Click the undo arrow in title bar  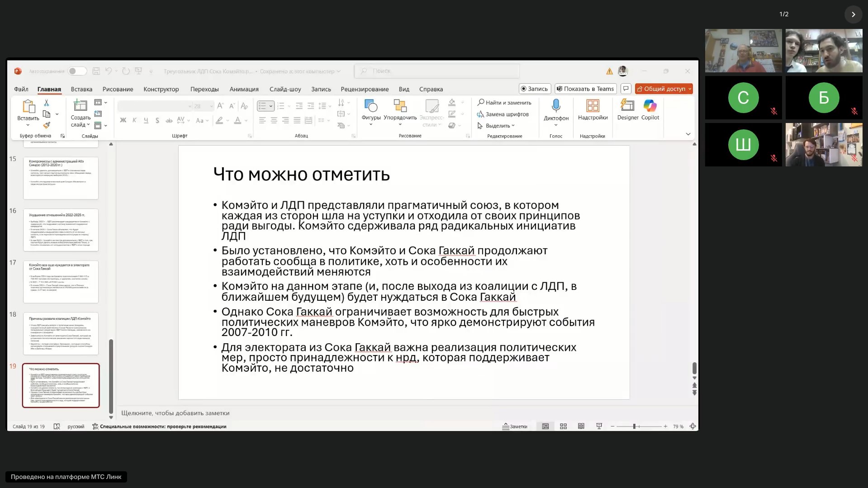click(109, 71)
